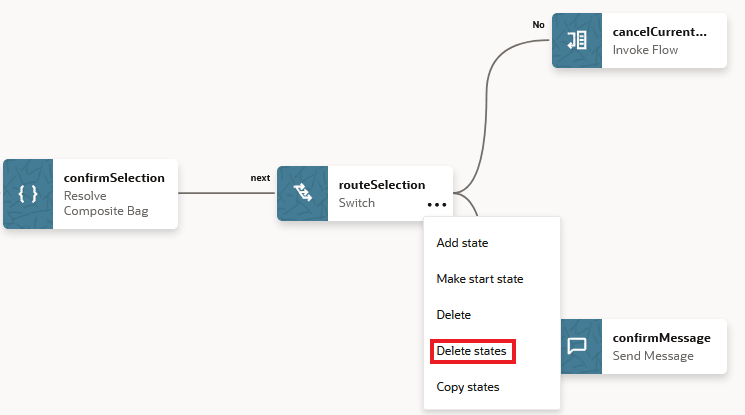Choose Add state from the context menu
Image resolution: width=745 pixels, height=415 pixels.
(x=462, y=242)
